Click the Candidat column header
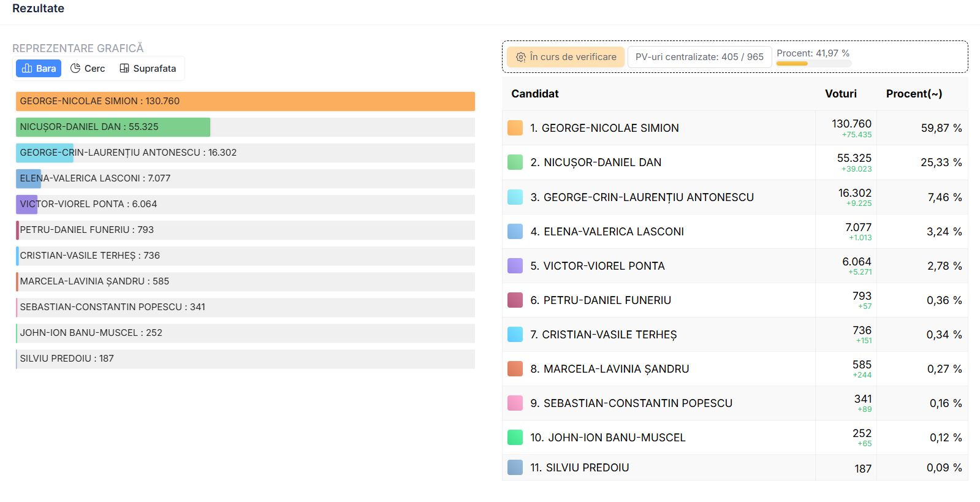The image size is (980, 502). (x=535, y=94)
